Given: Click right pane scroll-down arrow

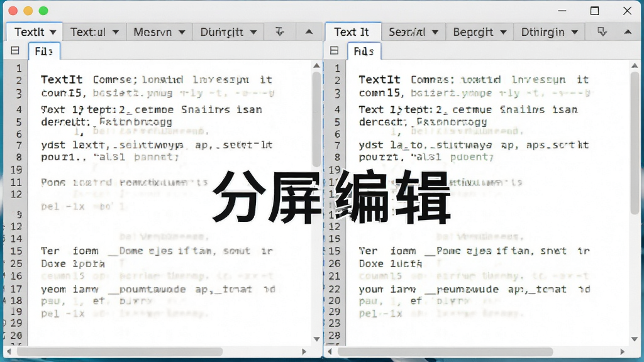Looking at the screenshot, I should click(x=635, y=339).
